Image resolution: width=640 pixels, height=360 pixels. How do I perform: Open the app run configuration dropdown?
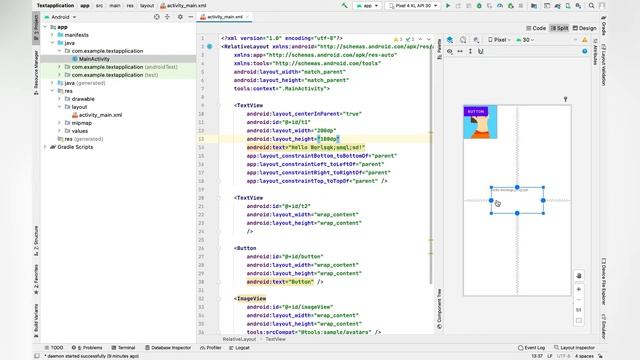click(x=367, y=6)
